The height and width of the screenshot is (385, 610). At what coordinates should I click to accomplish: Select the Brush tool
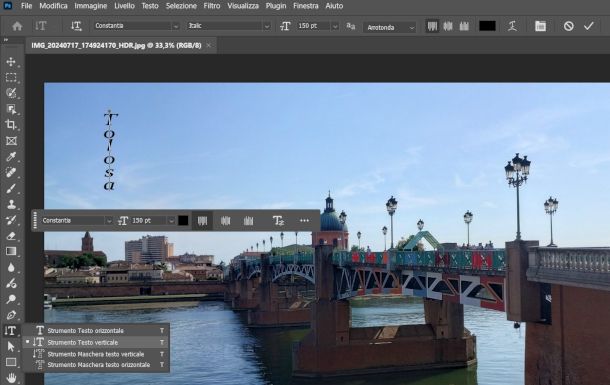click(11, 189)
